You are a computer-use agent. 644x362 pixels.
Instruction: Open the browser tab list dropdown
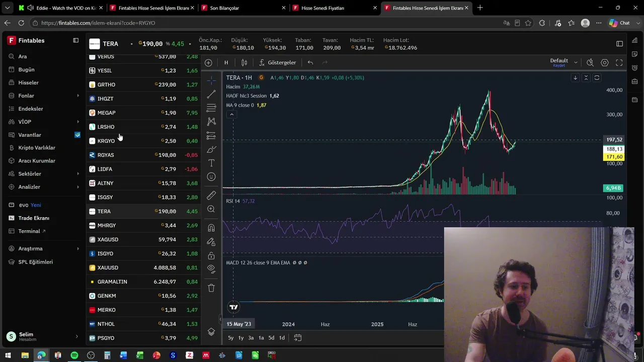(x=7, y=8)
